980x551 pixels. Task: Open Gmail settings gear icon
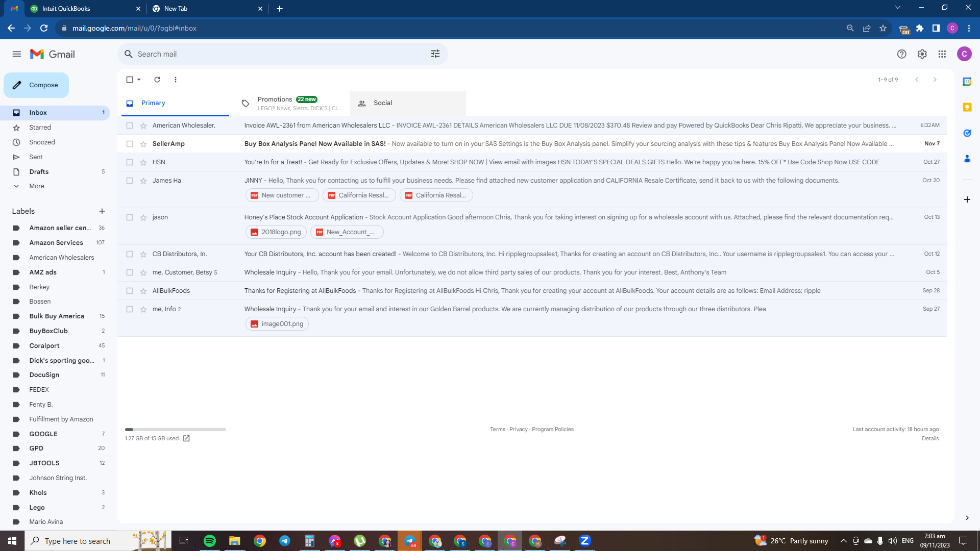[922, 54]
